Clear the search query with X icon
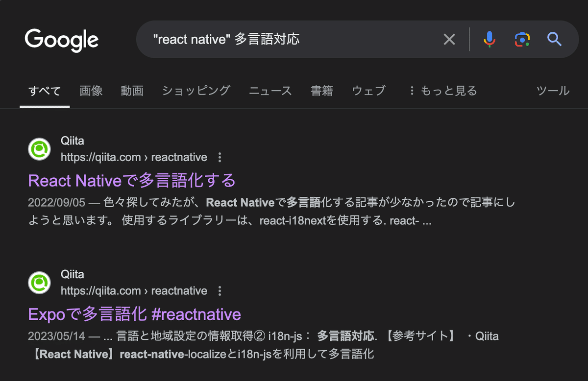588x381 pixels. click(x=449, y=39)
